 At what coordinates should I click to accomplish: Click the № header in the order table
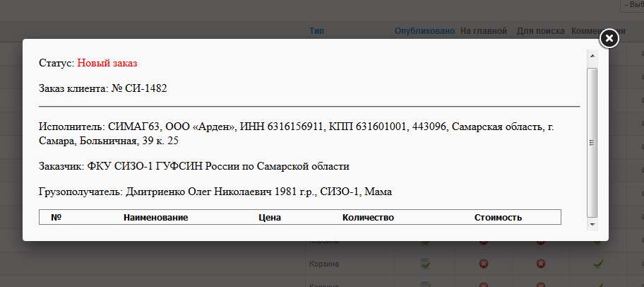56,217
